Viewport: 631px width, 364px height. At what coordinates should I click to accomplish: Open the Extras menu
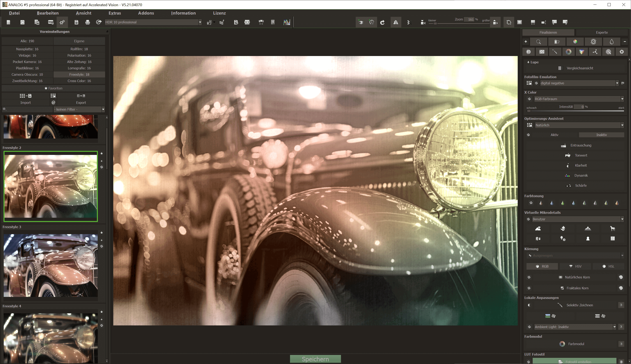[x=115, y=13]
